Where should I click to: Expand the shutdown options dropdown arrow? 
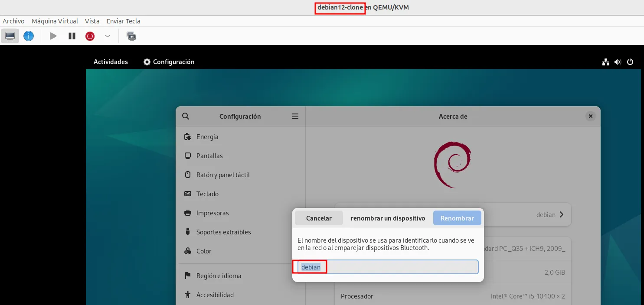coord(108,36)
